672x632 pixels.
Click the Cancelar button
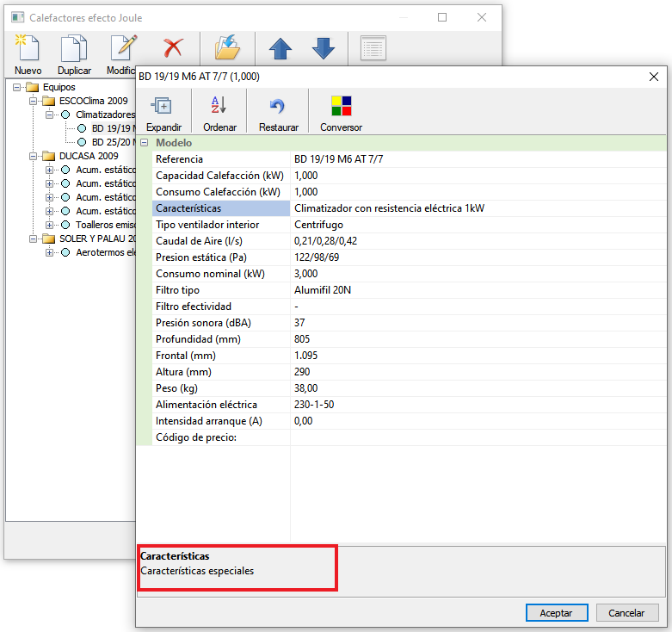coord(626,612)
